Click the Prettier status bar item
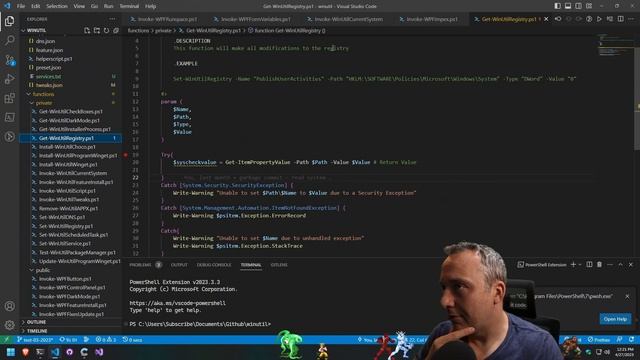640x360 pixels. coord(599,340)
